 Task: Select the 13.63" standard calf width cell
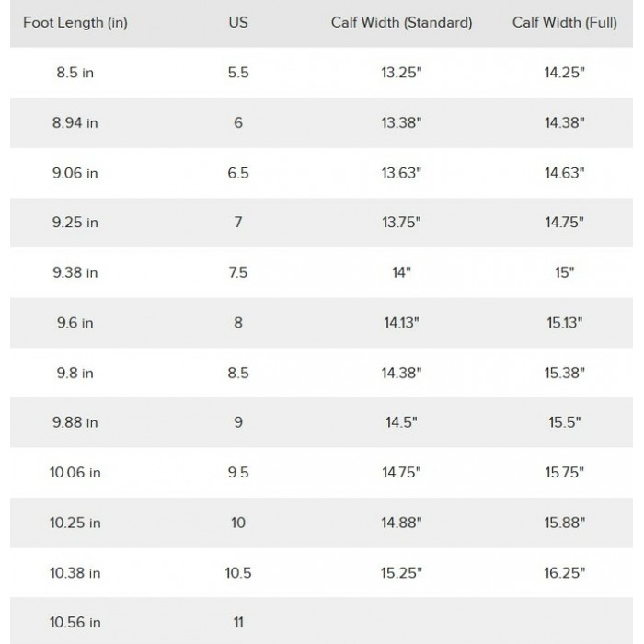click(x=401, y=173)
